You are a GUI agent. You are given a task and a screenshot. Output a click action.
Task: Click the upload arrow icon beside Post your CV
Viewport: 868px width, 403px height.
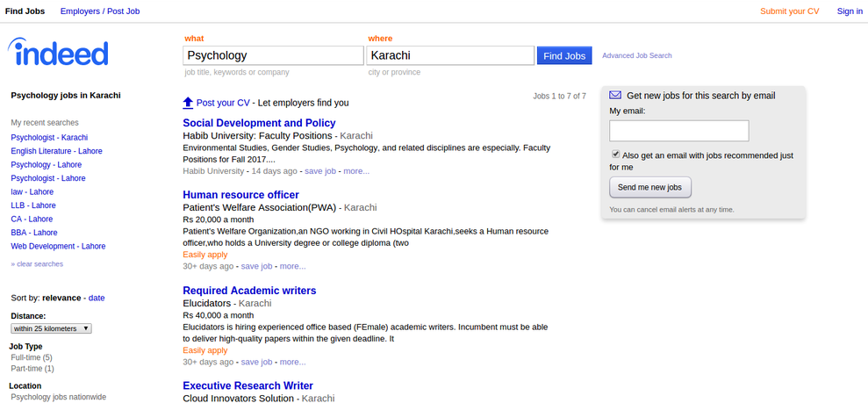pos(188,103)
